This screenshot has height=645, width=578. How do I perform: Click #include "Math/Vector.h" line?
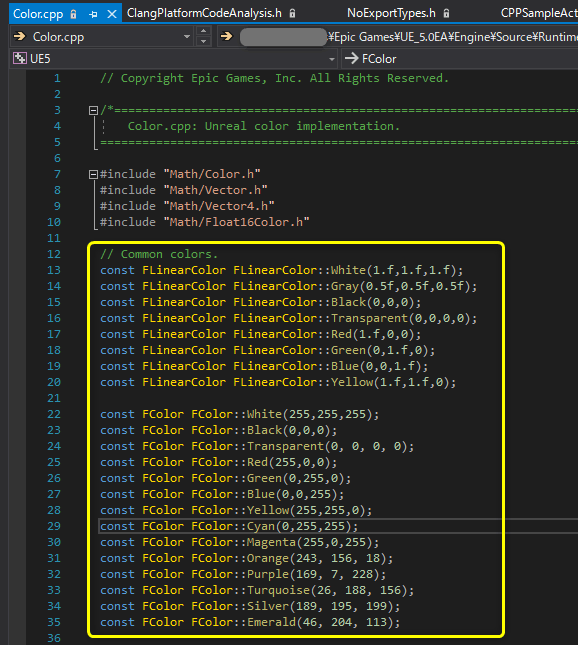click(183, 190)
